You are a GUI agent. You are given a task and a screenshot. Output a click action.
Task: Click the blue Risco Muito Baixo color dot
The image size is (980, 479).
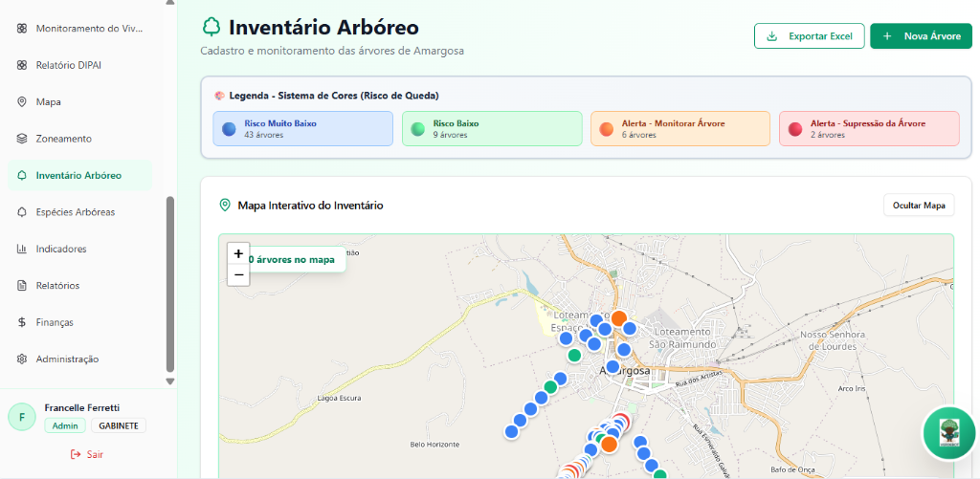tap(230, 129)
